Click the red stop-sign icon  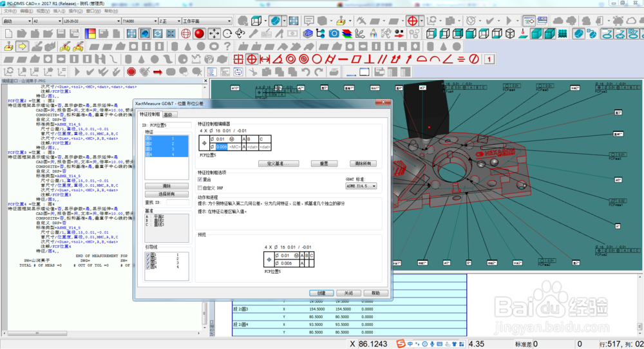click(131, 72)
